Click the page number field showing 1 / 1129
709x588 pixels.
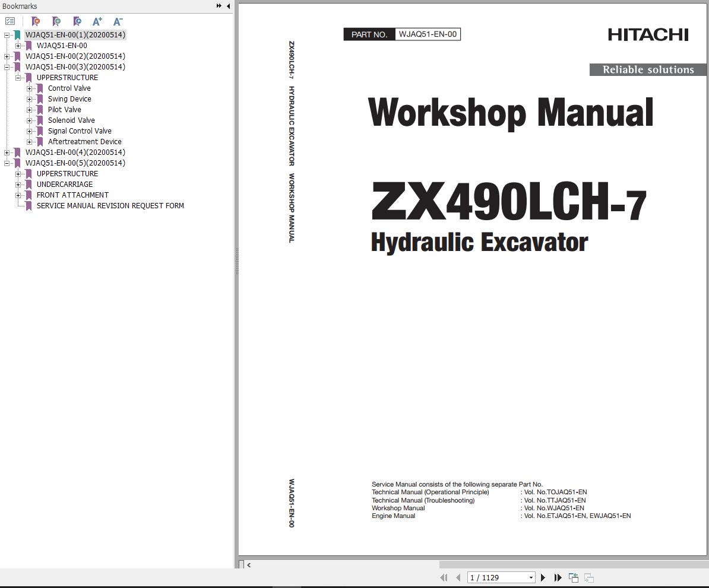498,577
